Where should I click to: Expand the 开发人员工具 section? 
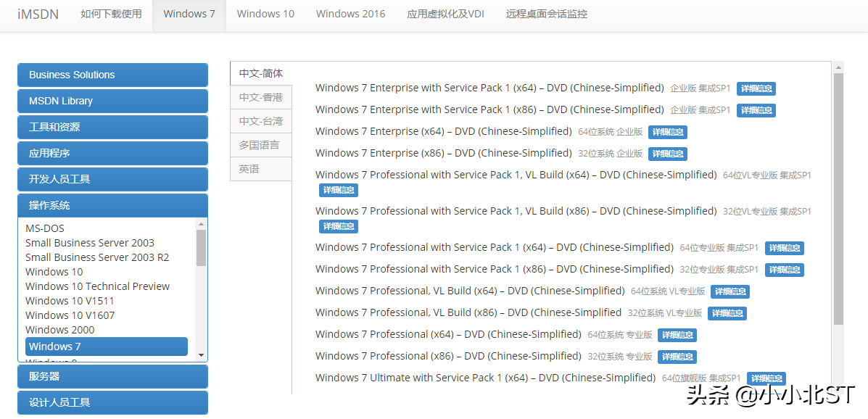point(112,179)
